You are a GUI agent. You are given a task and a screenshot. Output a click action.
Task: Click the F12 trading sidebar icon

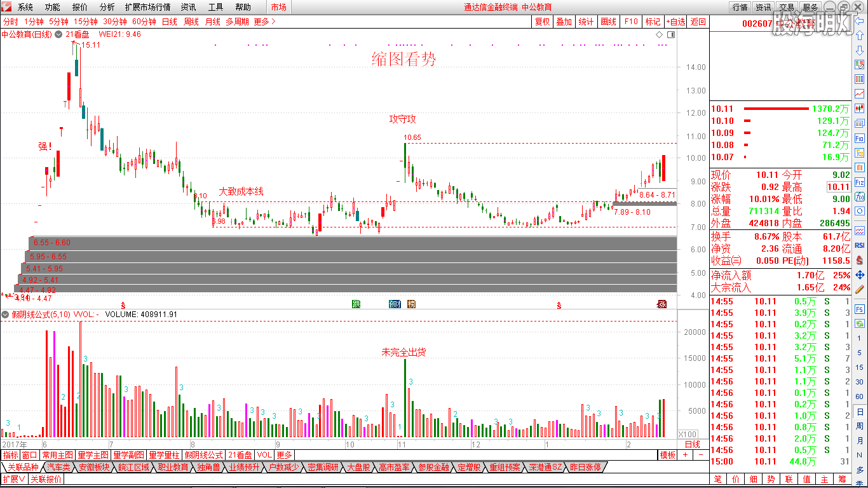pyautogui.click(x=860, y=182)
